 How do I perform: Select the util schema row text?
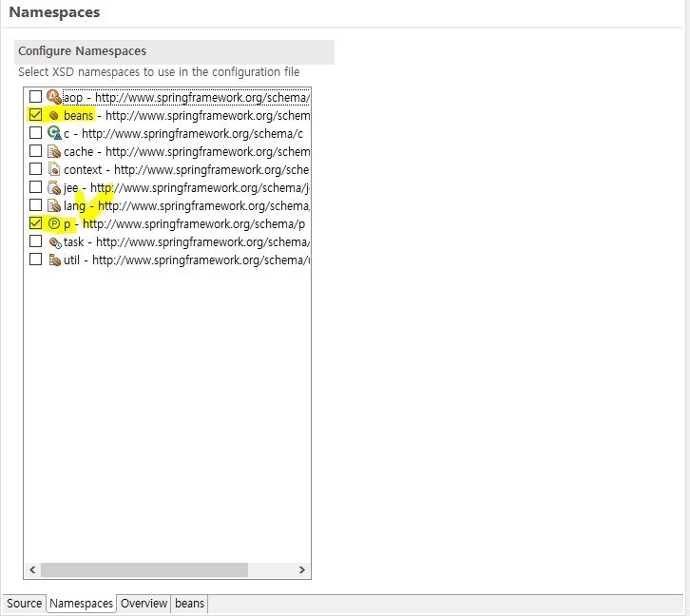pos(186,260)
